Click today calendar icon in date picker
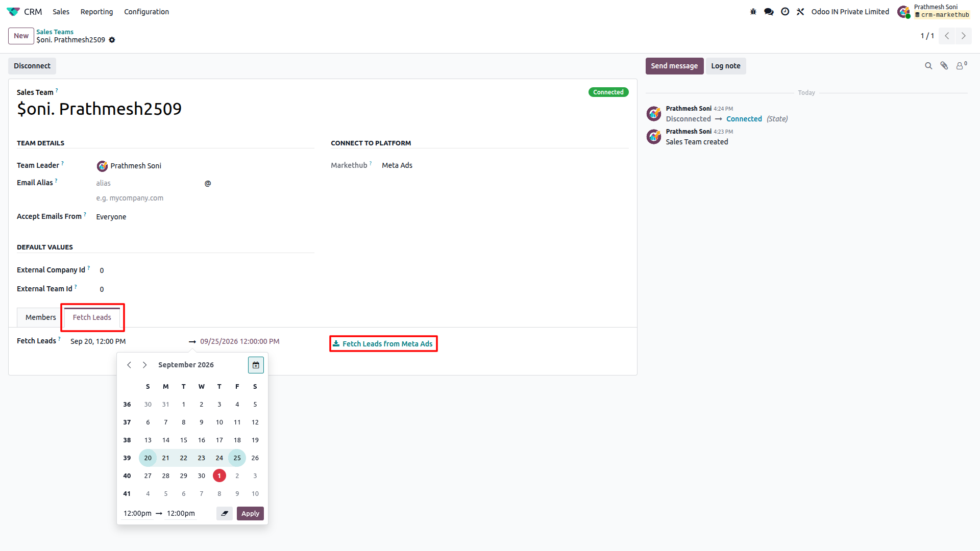Image resolution: width=980 pixels, height=551 pixels. click(x=256, y=365)
